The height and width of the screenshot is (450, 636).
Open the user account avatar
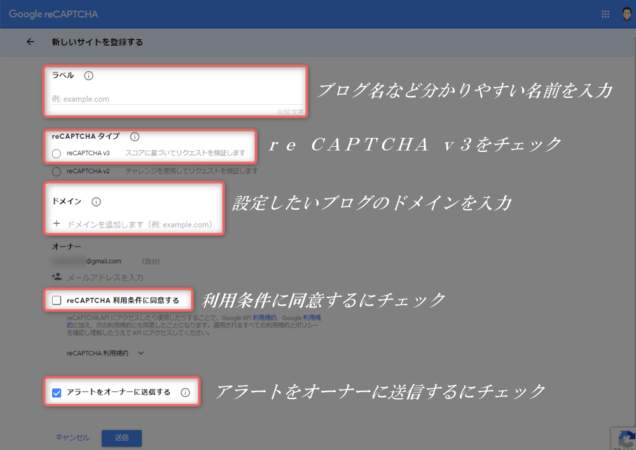click(x=625, y=14)
